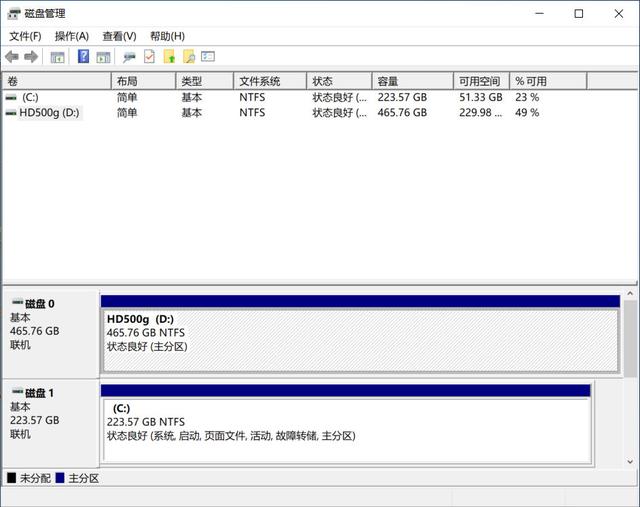Click the view settings list icon

click(208, 56)
